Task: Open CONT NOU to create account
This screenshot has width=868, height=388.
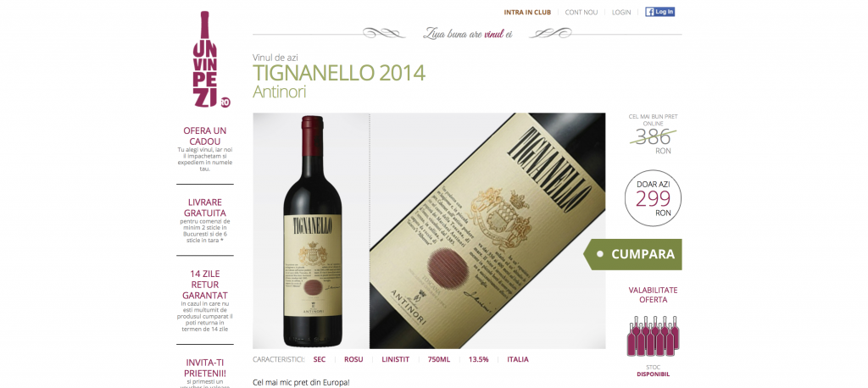Action: pos(581,12)
